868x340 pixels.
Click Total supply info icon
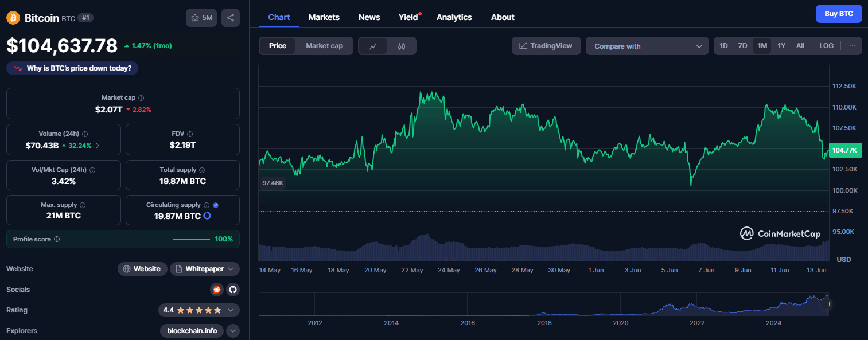click(202, 170)
